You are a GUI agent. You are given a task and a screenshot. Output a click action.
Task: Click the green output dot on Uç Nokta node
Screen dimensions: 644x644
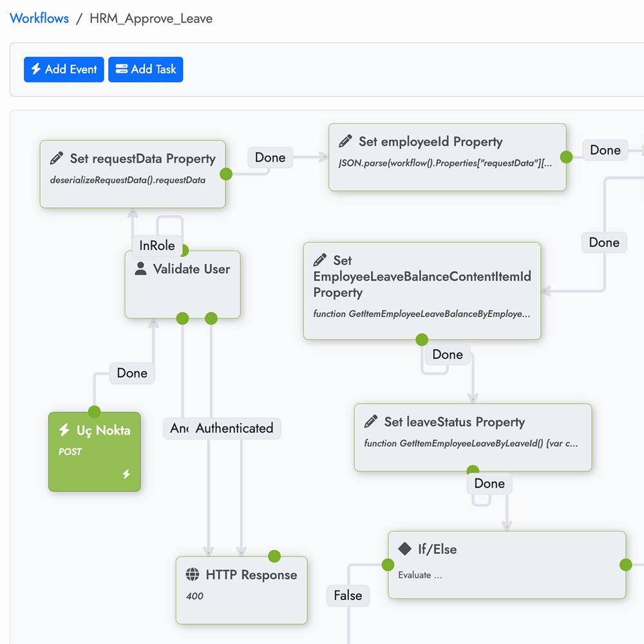tap(95, 412)
